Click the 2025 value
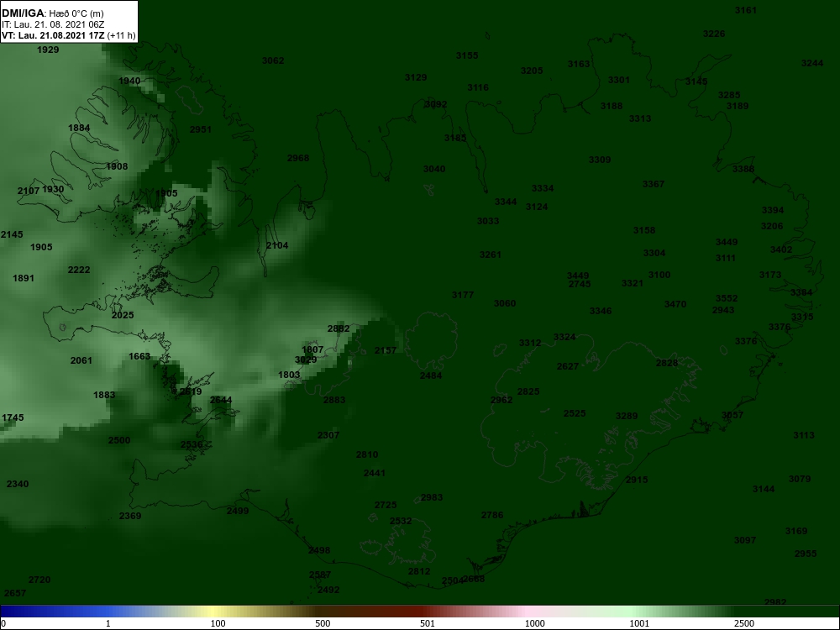The height and width of the screenshot is (630, 840). click(x=123, y=316)
